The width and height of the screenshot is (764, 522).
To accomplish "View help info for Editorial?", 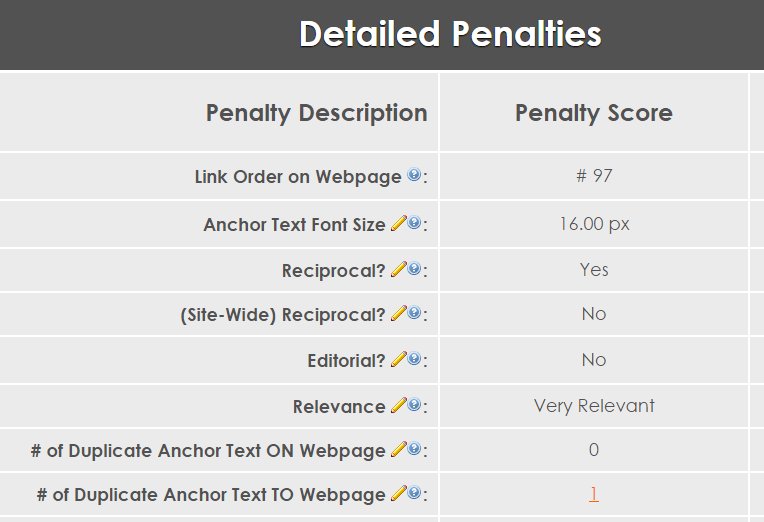I will point(414,360).
